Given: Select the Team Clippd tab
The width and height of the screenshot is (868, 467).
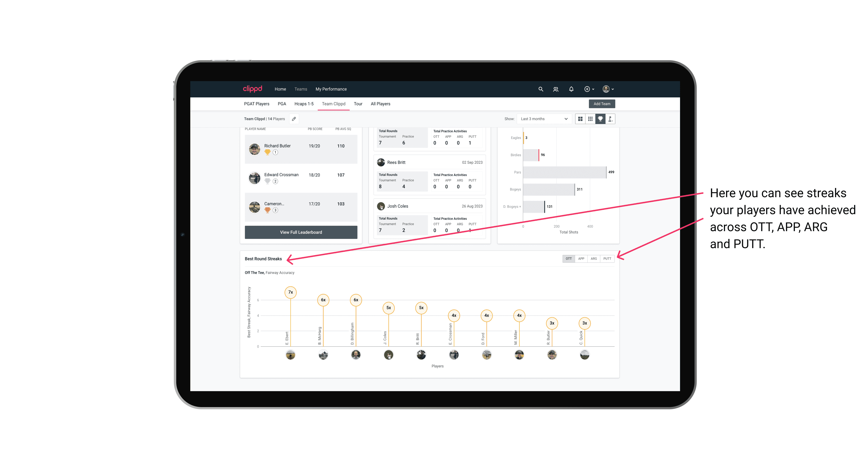Looking at the screenshot, I should point(334,104).
